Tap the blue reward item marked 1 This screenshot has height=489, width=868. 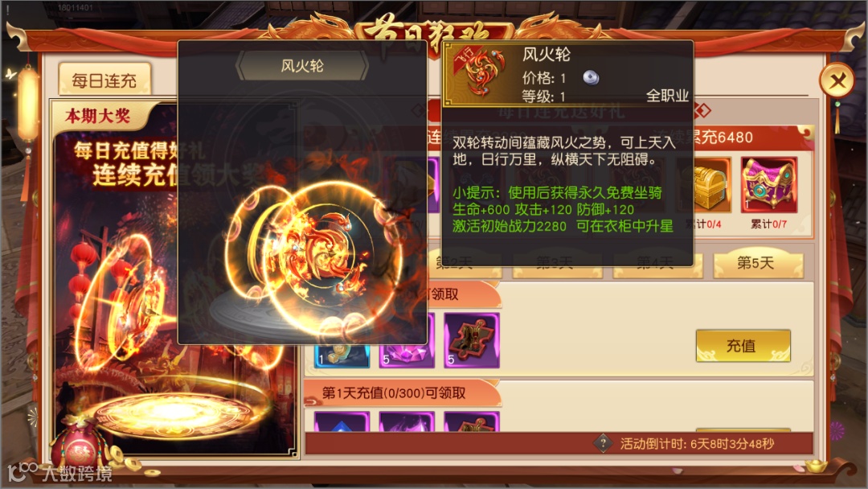(x=342, y=355)
